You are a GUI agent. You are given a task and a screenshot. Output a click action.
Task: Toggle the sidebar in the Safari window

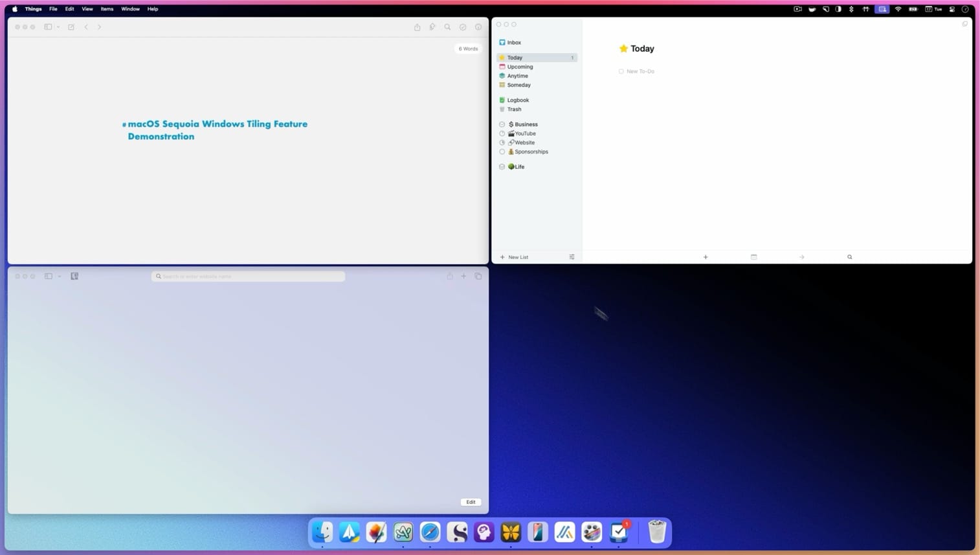click(47, 276)
